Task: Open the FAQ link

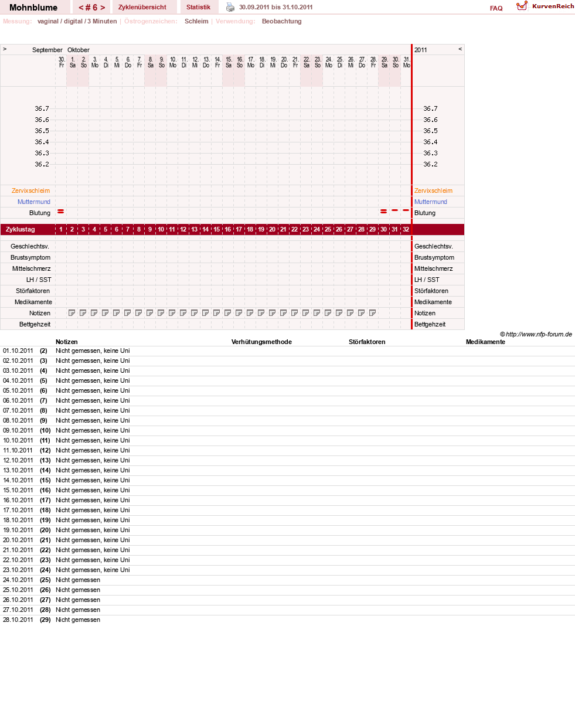Action: [496, 8]
